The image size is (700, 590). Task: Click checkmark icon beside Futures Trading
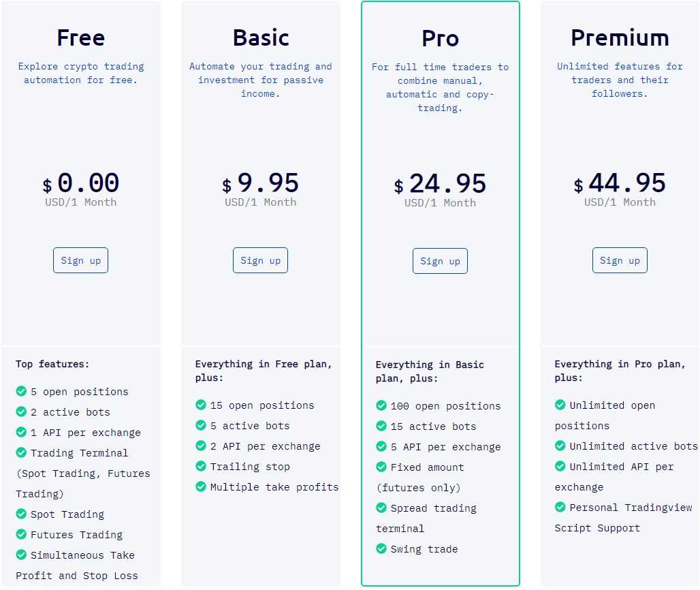(x=21, y=534)
